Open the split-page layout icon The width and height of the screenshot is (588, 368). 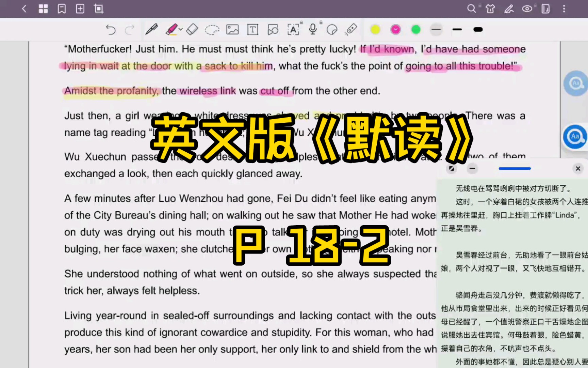pos(545,9)
